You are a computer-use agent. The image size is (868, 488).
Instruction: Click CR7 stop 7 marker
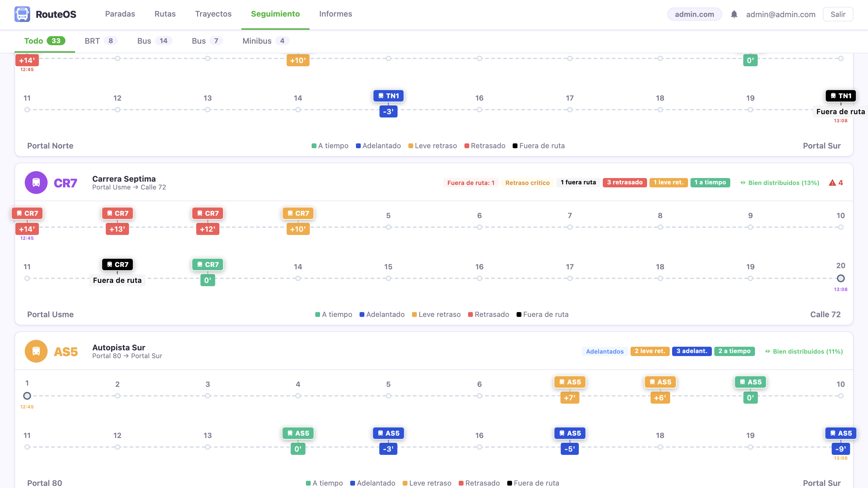point(570,227)
